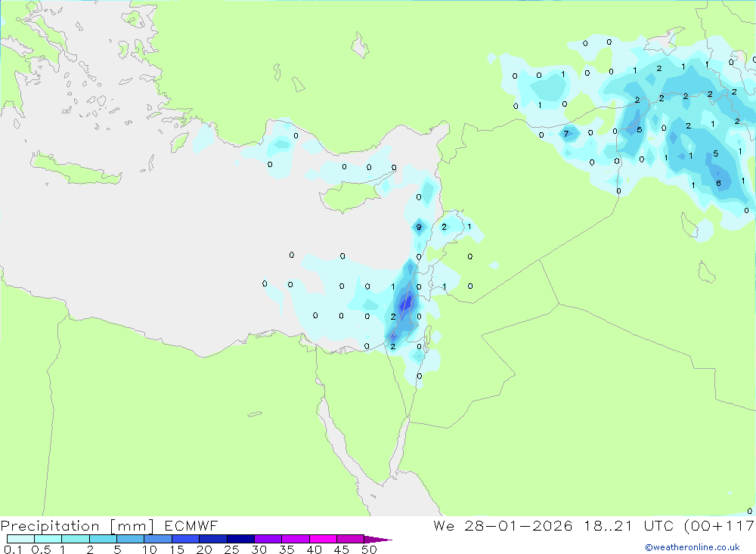The image size is (756, 554).
Task: Click the legend scale label "30"
Action: (x=259, y=549)
